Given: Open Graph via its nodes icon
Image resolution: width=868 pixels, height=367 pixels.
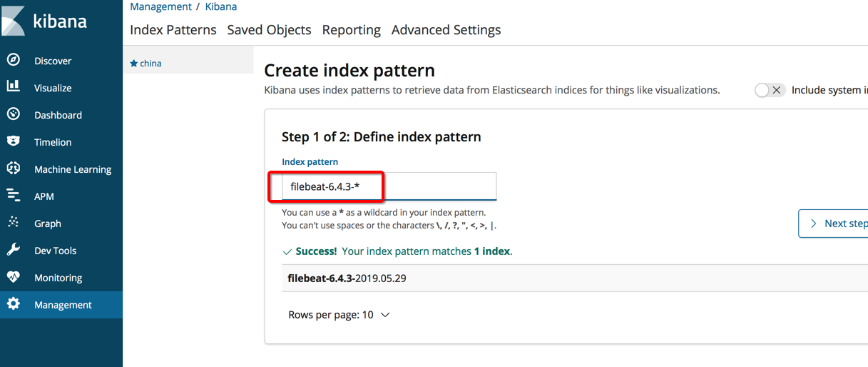Looking at the screenshot, I should 14,223.
